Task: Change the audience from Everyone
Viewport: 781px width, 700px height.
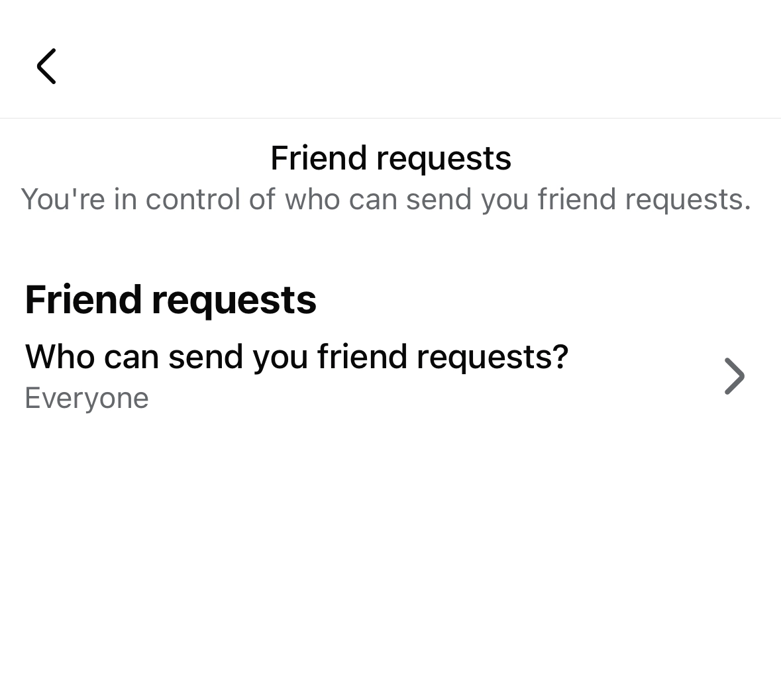Action: [x=87, y=398]
